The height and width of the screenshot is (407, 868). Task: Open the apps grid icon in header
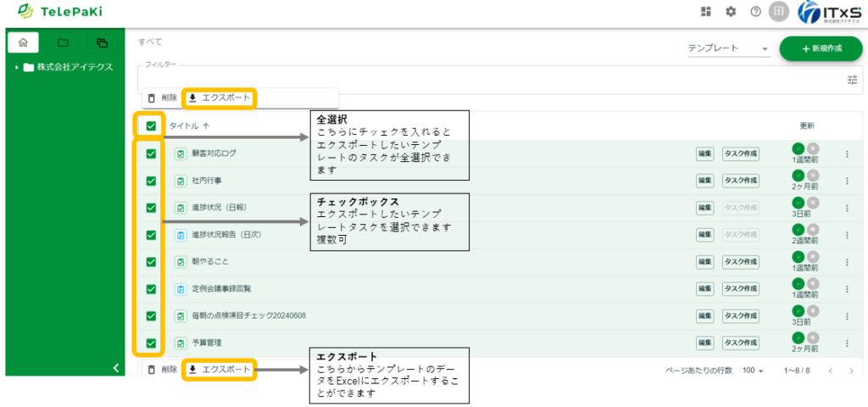click(x=706, y=12)
